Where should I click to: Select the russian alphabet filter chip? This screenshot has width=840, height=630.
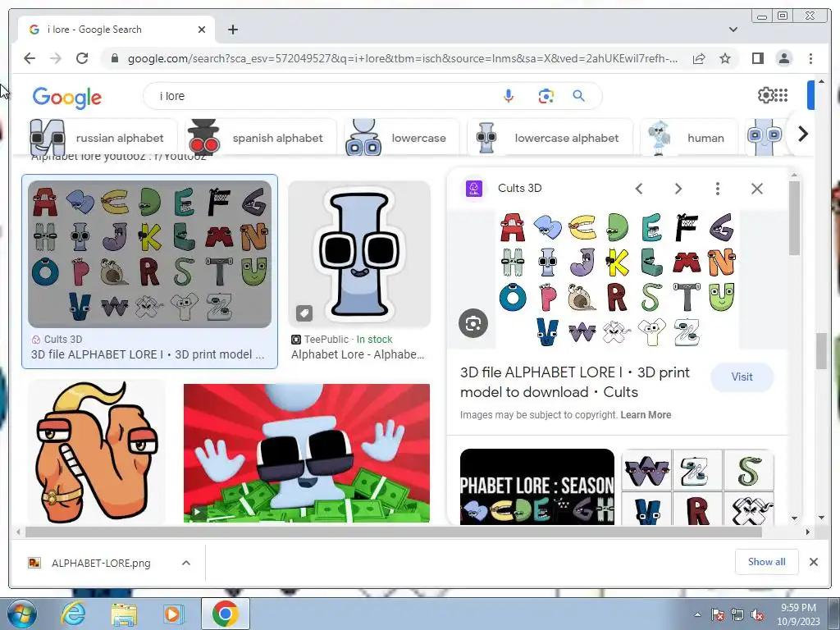[102, 138]
